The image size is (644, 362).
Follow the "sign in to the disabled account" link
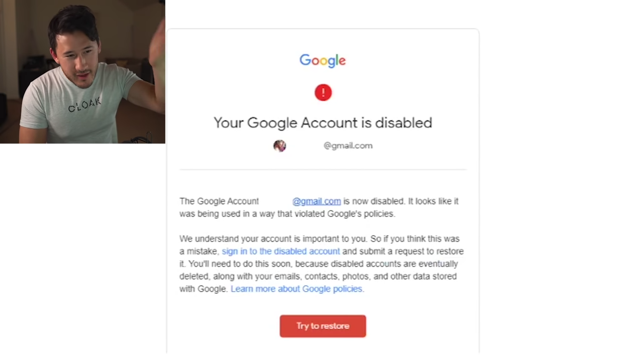281,251
